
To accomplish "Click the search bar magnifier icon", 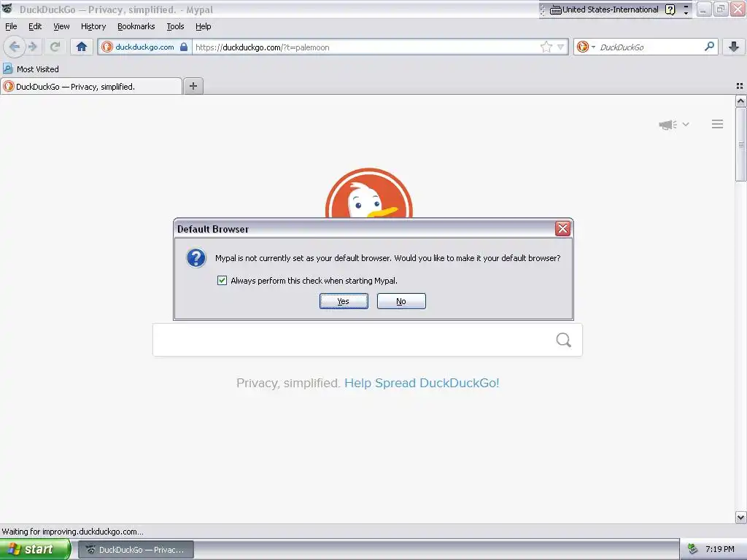I will point(709,47).
